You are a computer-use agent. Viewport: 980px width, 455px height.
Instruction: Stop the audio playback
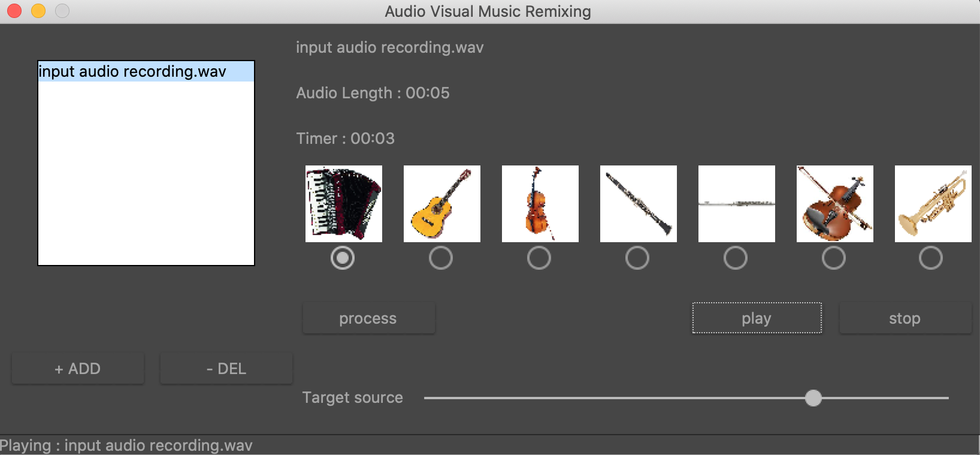[x=905, y=318]
